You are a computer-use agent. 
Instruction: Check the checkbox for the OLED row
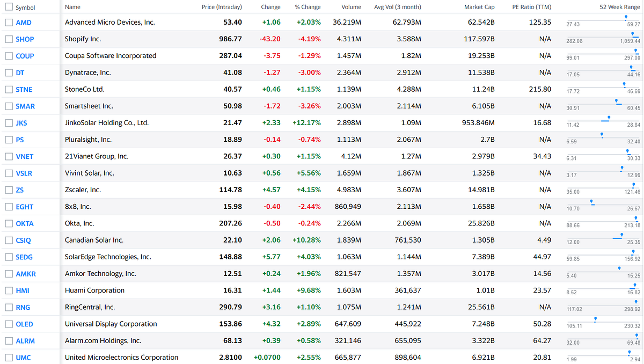pos(8,324)
